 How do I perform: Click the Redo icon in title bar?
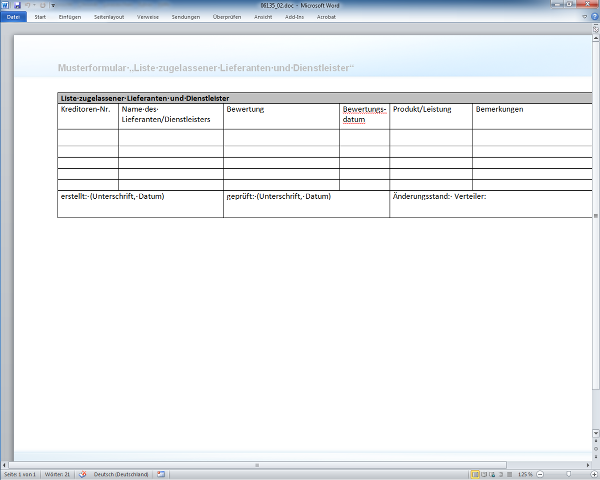coord(41,6)
